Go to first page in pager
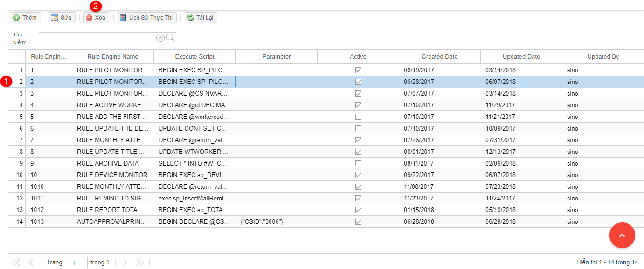Viewport: 644px width, 269px height. (16, 262)
